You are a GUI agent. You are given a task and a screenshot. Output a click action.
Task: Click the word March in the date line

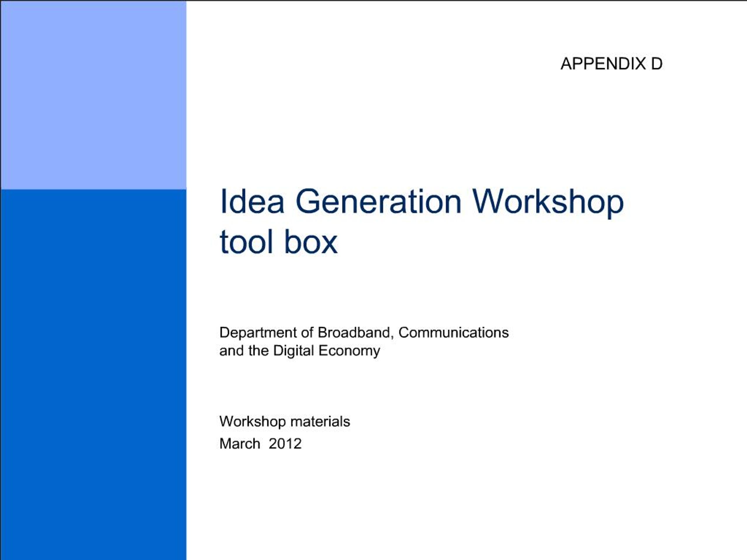coord(240,445)
